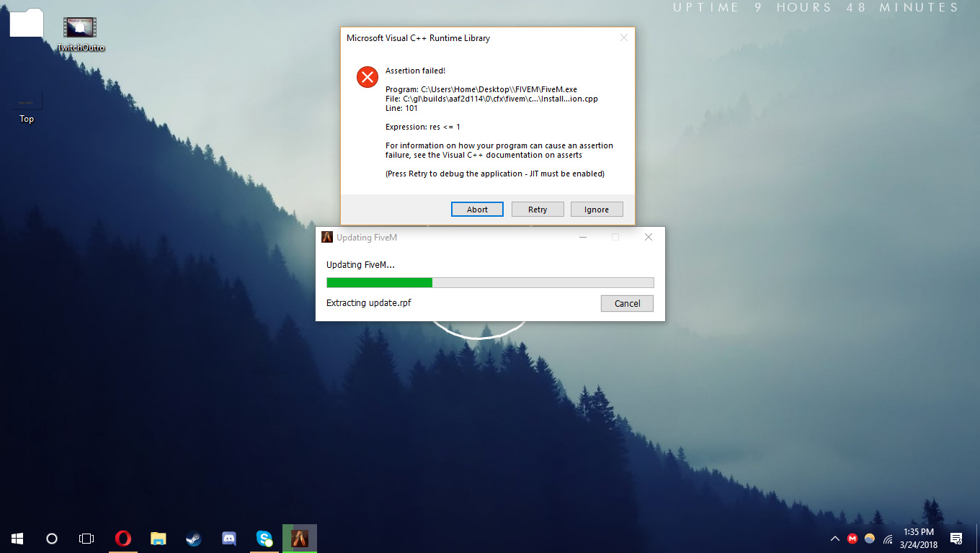Click the red error icon in the dialog

tap(367, 76)
